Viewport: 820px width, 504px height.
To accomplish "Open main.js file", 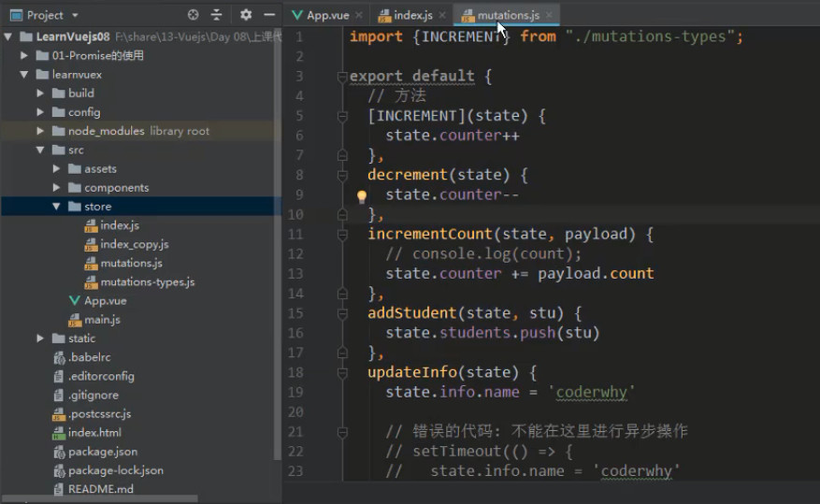I will (102, 320).
